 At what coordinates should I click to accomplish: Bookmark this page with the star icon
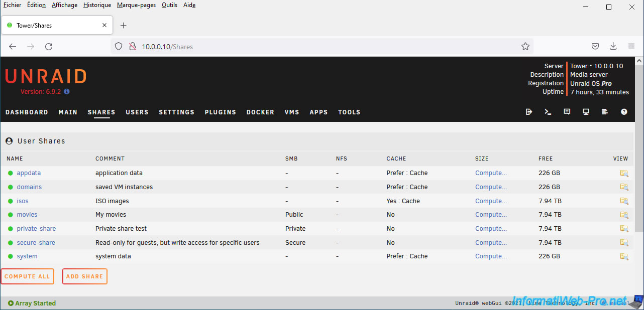coord(525,47)
